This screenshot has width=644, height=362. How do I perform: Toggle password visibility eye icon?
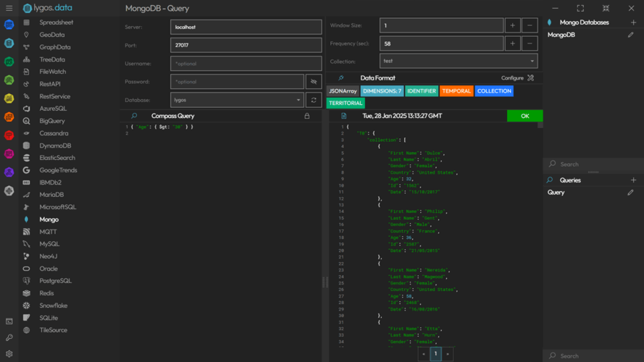(314, 82)
